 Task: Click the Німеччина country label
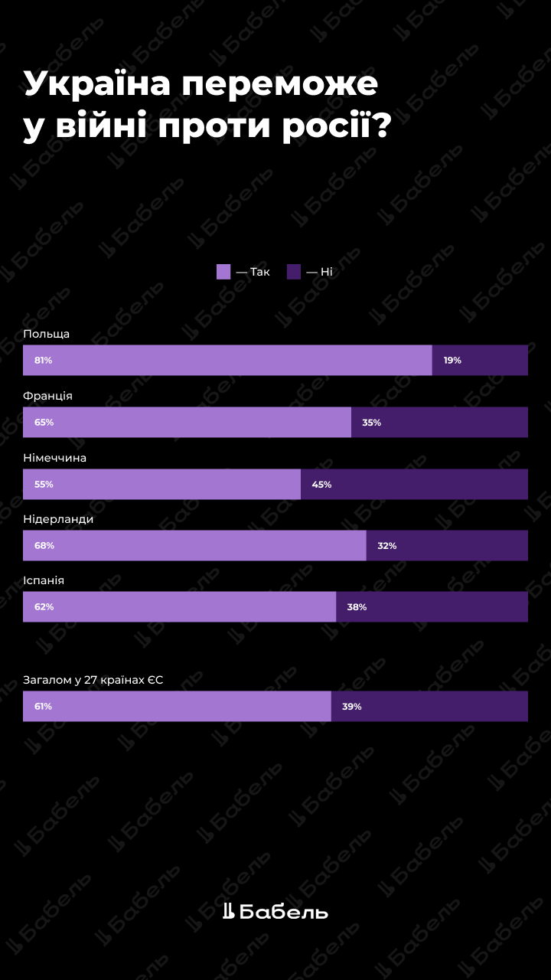click(54, 457)
